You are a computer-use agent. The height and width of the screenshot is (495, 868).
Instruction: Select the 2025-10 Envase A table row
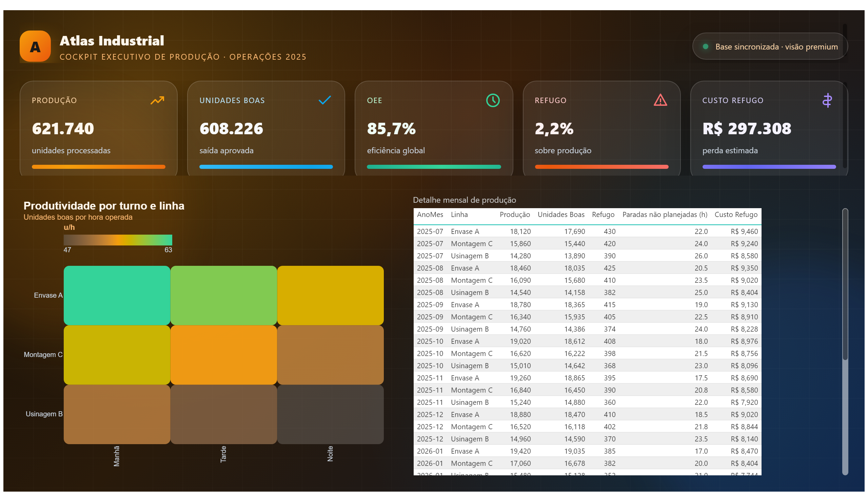point(587,341)
